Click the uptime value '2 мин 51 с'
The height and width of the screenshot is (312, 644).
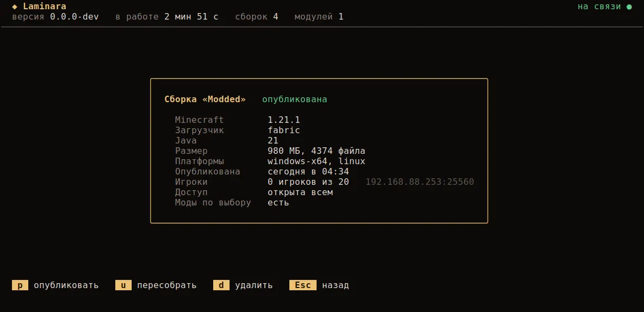pos(191,17)
